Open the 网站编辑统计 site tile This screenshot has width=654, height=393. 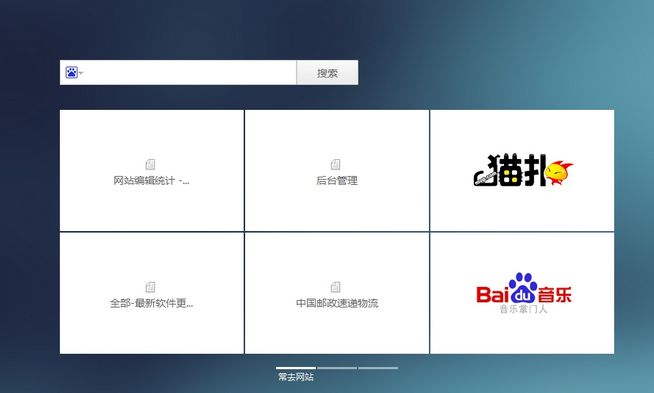click(x=151, y=170)
